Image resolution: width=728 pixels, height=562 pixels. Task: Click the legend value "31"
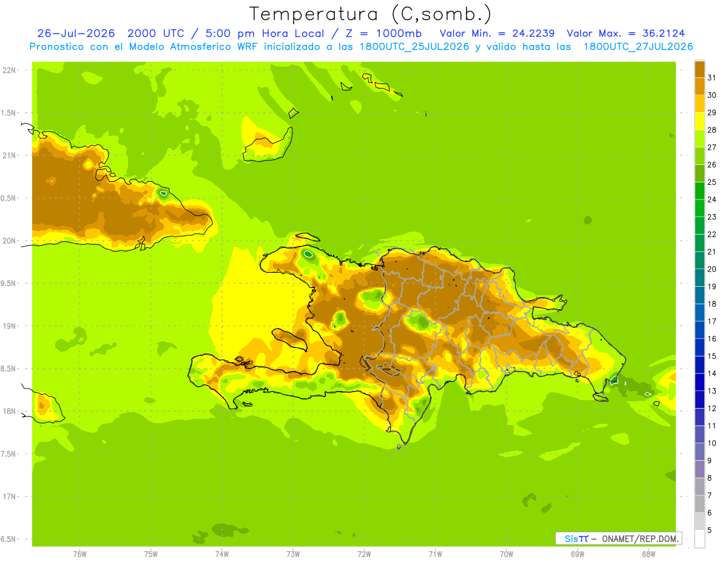712,78
